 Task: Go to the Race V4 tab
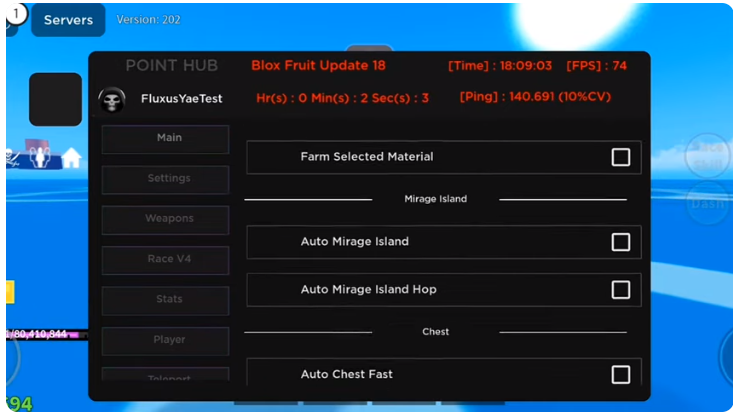(x=165, y=260)
